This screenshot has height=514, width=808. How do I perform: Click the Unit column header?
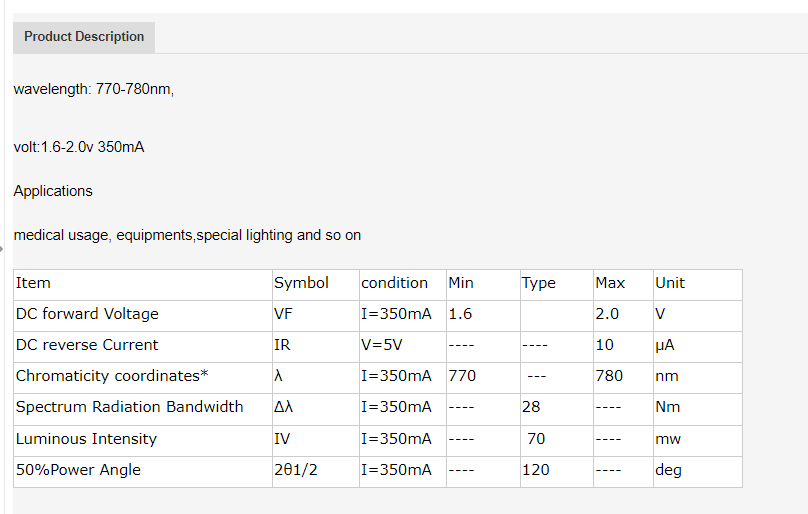(698, 285)
